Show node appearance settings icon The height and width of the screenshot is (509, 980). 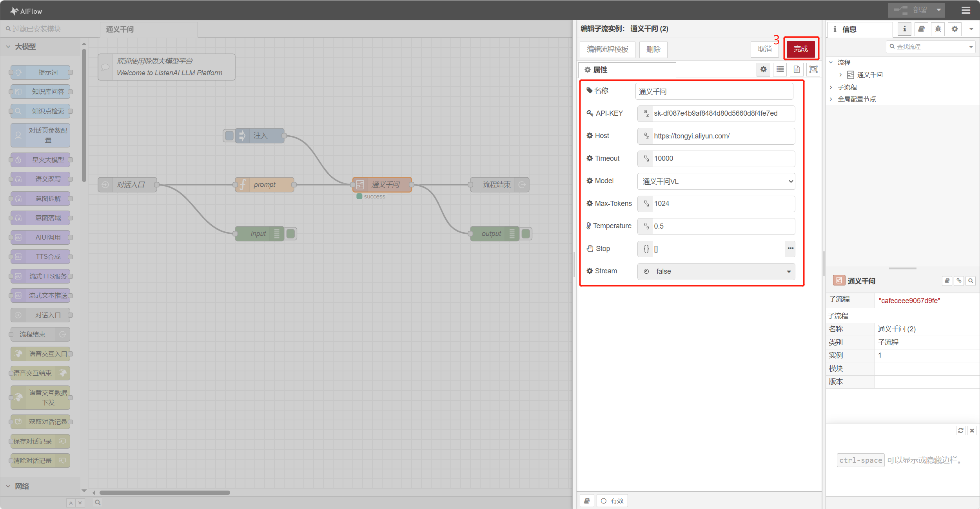(x=814, y=69)
